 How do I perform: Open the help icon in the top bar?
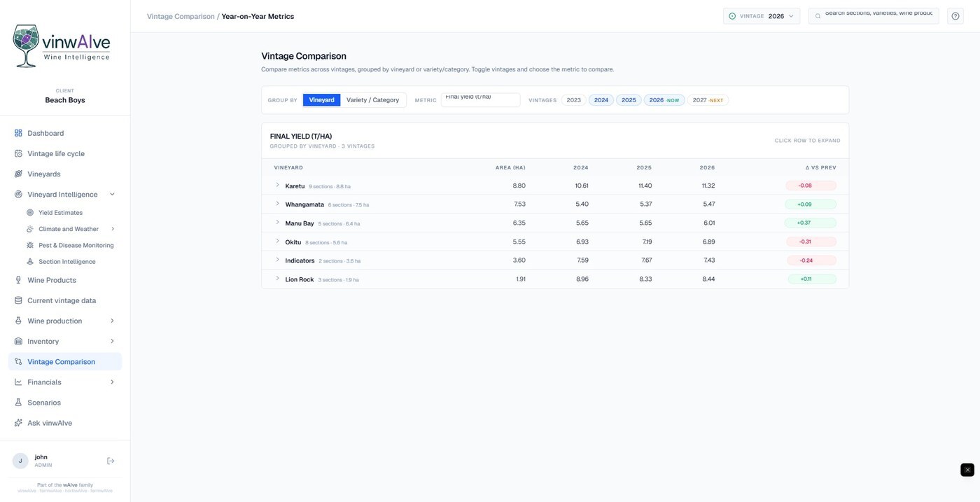point(955,16)
